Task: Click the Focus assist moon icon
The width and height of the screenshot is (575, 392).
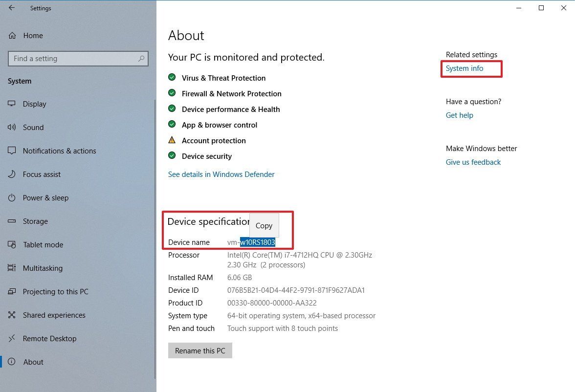Action: 12,174
